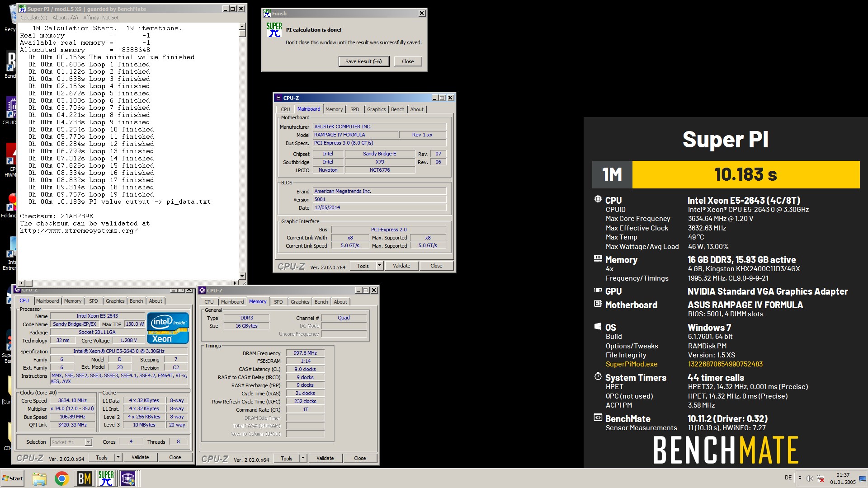Click the RAMPAGE IV FORMULA model field
The width and height of the screenshot is (868, 488).
click(x=355, y=135)
